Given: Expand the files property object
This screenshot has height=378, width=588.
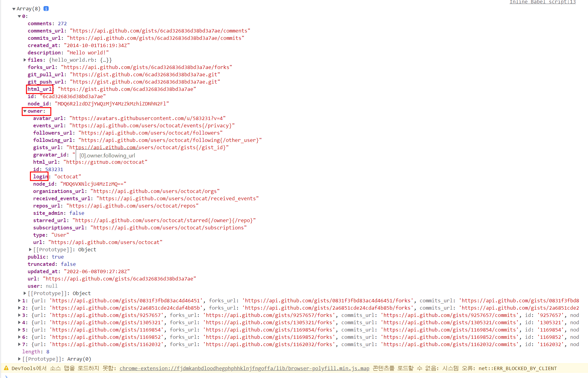Looking at the screenshot, I should click(x=25, y=60).
